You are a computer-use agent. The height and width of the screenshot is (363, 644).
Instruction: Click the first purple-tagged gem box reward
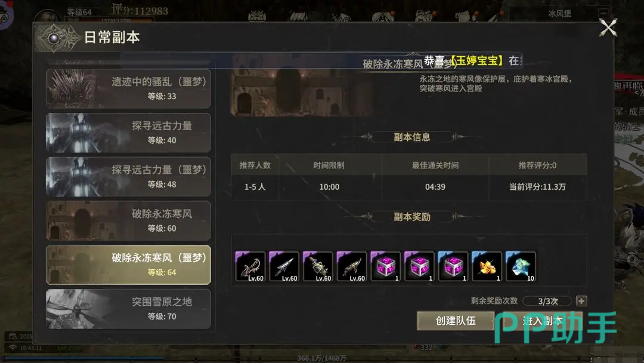(x=385, y=266)
